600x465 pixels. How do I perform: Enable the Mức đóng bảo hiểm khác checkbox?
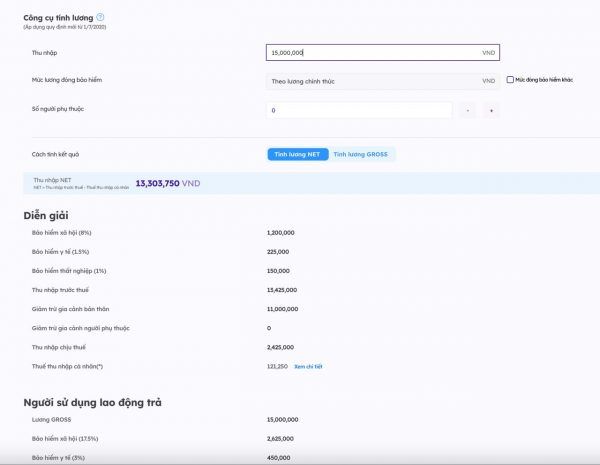510,80
